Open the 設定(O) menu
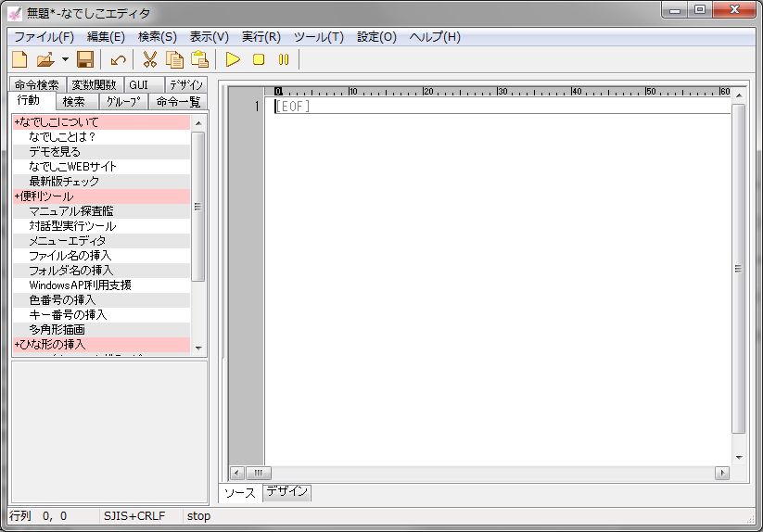 pyautogui.click(x=376, y=37)
